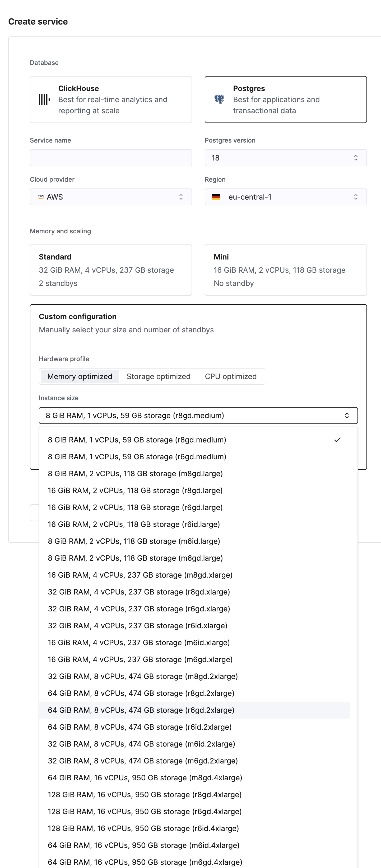Choose the 64 GiB r6gd.2xlarge instance
The width and height of the screenshot is (381, 868).
tap(141, 710)
